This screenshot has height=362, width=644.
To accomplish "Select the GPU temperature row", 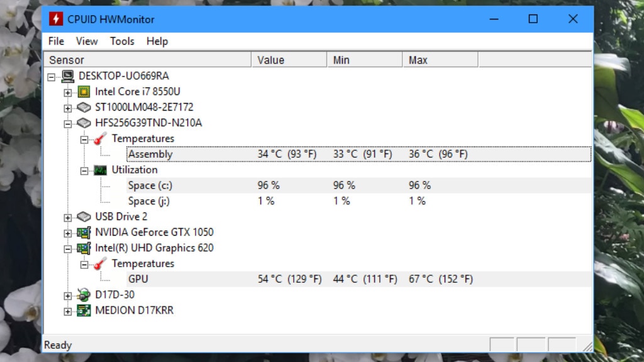I will (359, 279).
